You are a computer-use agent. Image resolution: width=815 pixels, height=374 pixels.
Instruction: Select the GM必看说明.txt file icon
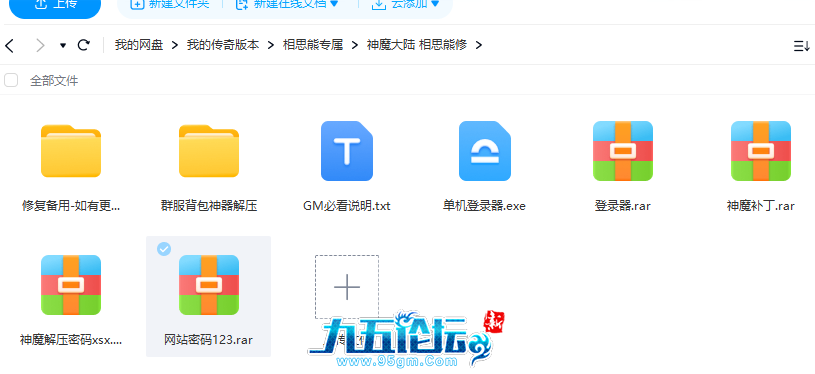[x=347, y=151]
